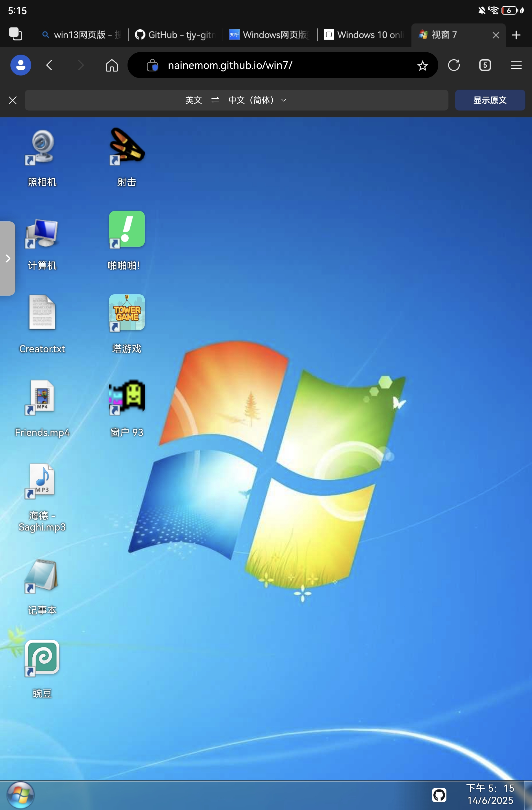Open the Friends.mp4 video file
Screen dimensions: 532x810
pyautogui.click(x=42, y=408)
